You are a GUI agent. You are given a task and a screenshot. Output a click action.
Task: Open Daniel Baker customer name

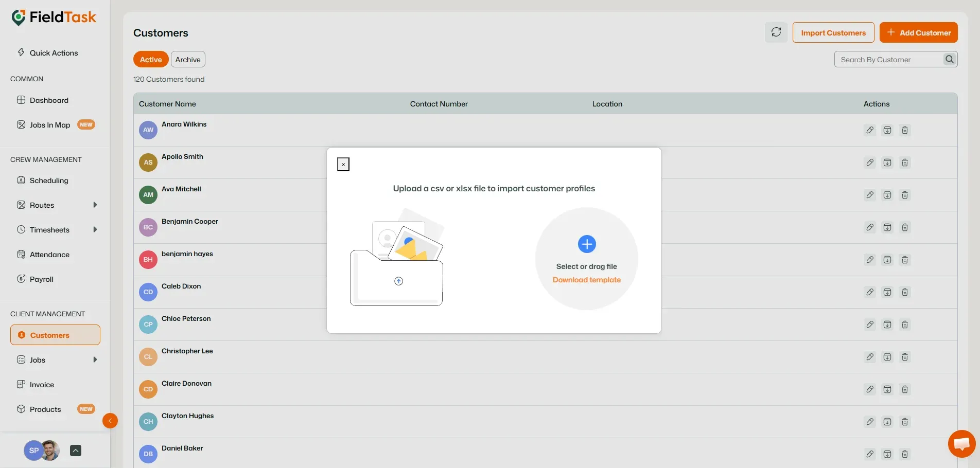click(182, 448)
